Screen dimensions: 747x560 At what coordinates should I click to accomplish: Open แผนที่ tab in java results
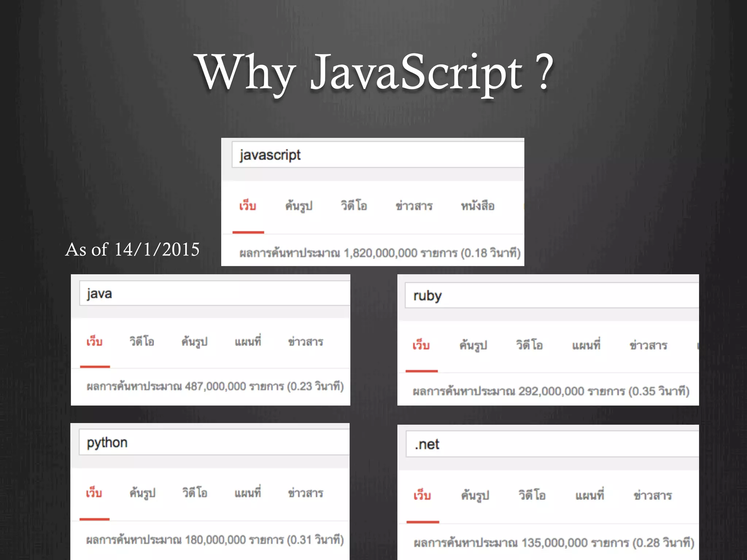coord(248,342)
